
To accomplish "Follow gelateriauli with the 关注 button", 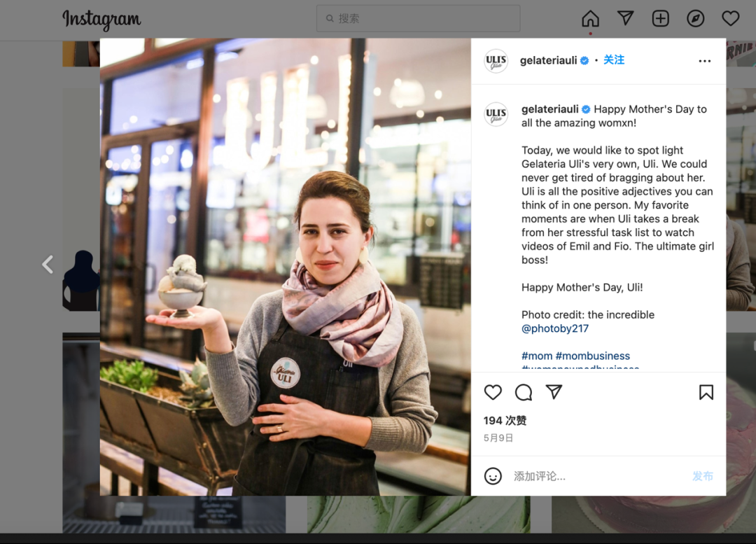I will (614, 60).
